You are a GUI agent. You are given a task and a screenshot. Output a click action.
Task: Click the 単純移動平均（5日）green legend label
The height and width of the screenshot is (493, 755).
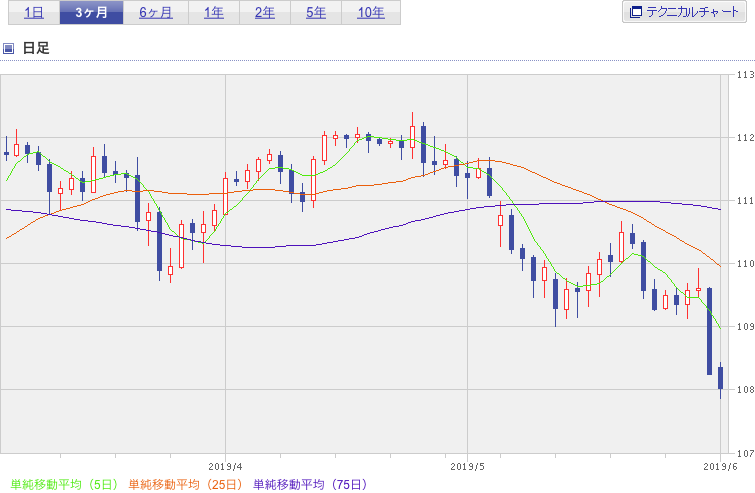(64, 484)
